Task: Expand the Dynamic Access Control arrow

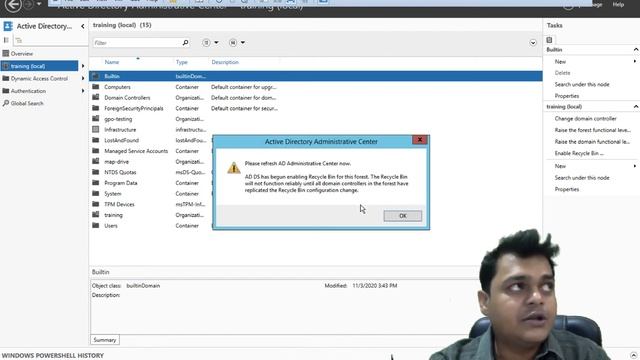Action: point(83,78)
